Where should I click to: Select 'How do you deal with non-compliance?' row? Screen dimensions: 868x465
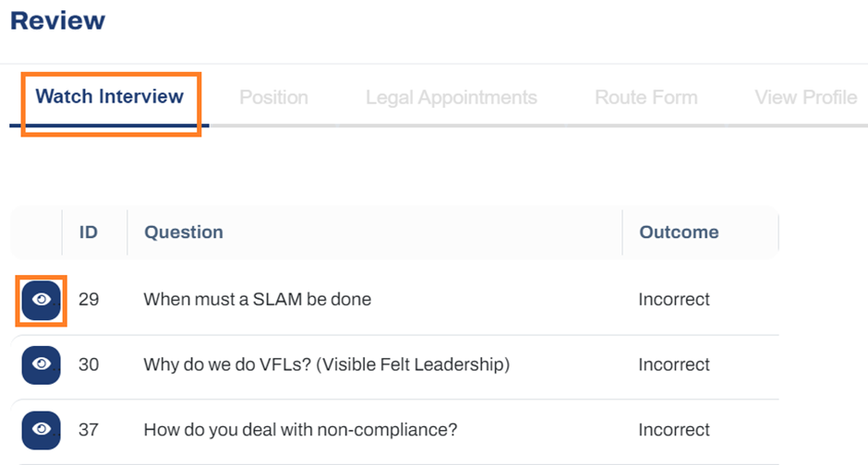(x=394, y=430)
